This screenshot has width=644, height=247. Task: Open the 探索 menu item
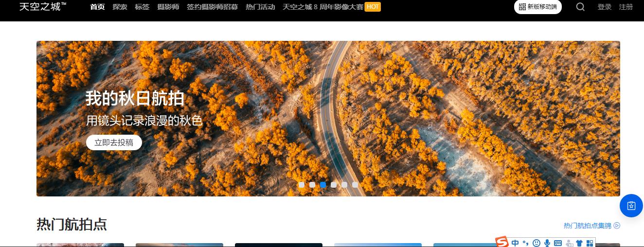click(120, 7)
